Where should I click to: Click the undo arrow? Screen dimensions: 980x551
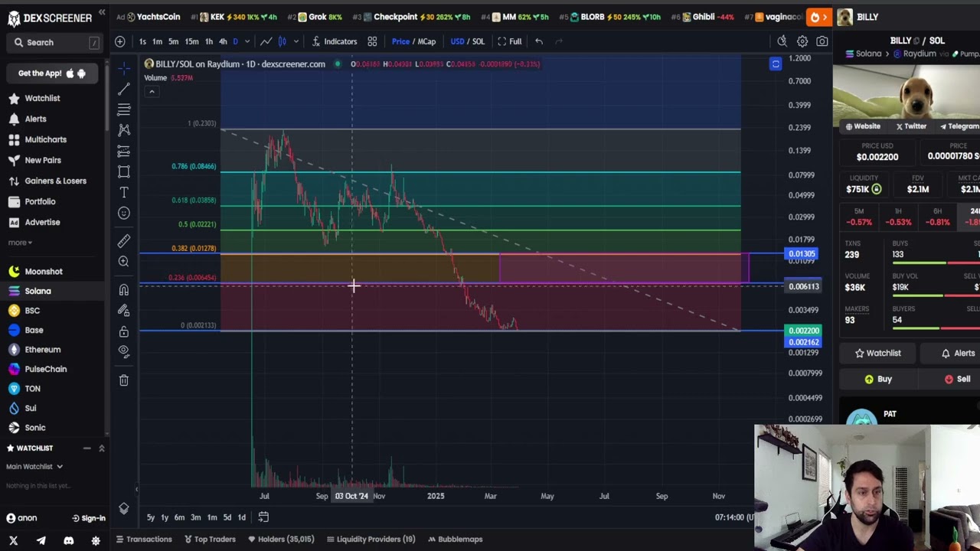click(539, 41)
